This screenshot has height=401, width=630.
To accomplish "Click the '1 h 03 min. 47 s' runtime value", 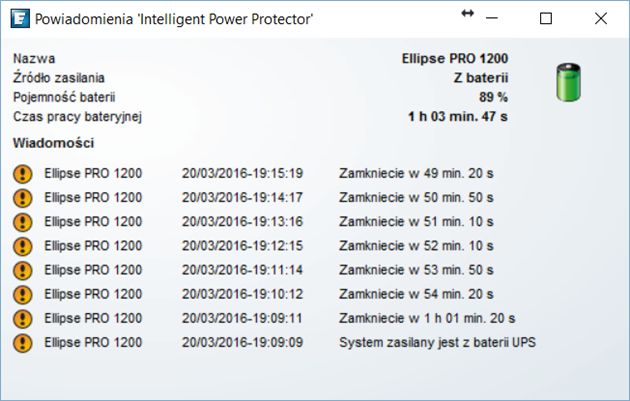I will pos(458,117).
